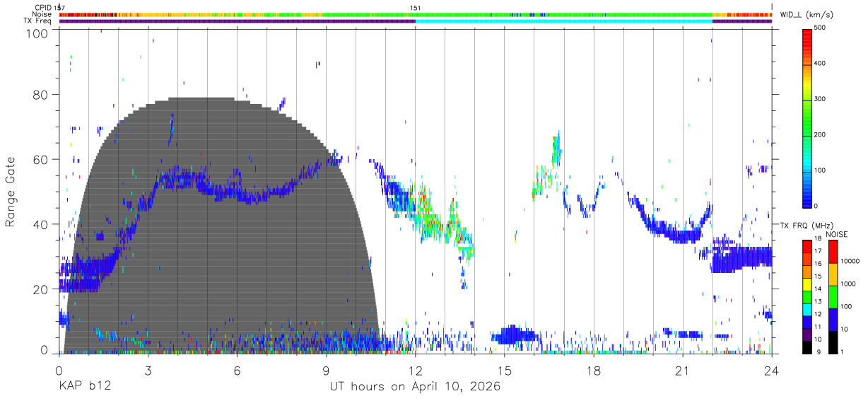Screen dimensions: 868x401
Task: Click the 300 tick on the width colorbar
Action: pos(819,99)
